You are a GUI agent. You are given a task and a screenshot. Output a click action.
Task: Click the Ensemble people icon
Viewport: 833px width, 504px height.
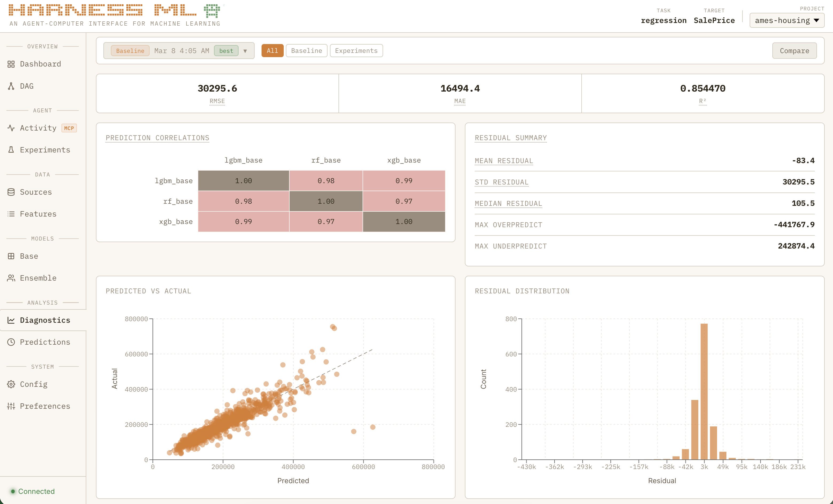coord(11,278)
